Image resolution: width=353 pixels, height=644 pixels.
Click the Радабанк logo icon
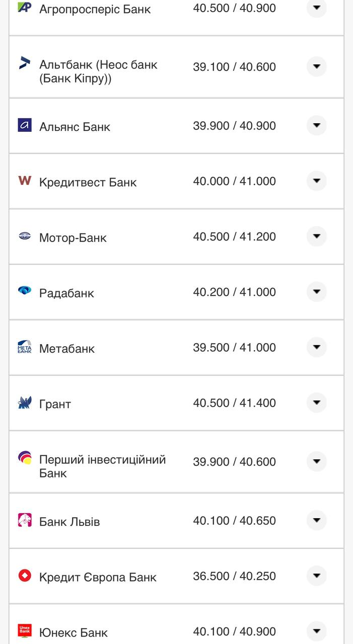[x=25, y=290]
